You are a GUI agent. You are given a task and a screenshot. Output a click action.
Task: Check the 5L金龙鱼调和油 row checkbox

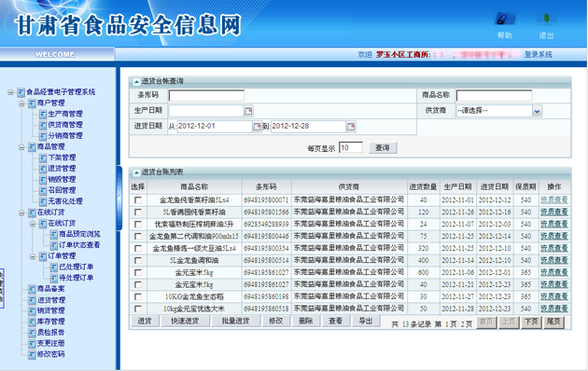[x=138, y=260]
